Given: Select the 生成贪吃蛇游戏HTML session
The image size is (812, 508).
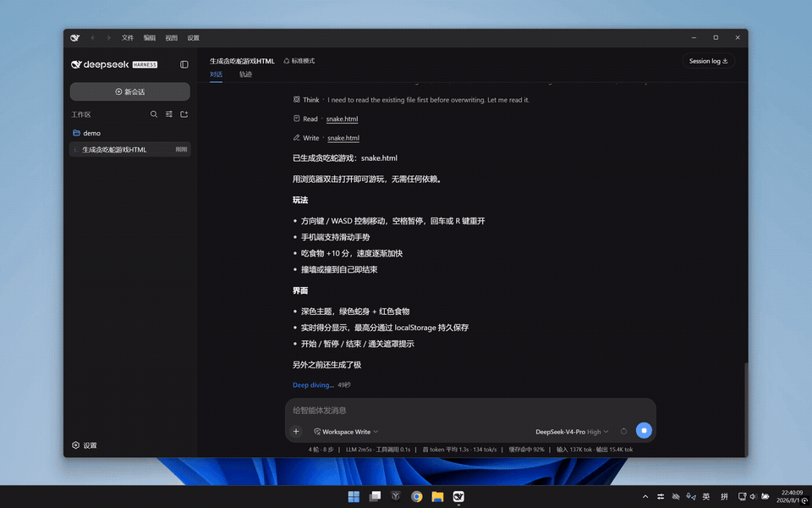Looking at the screenshot, I should click(130, 149).
